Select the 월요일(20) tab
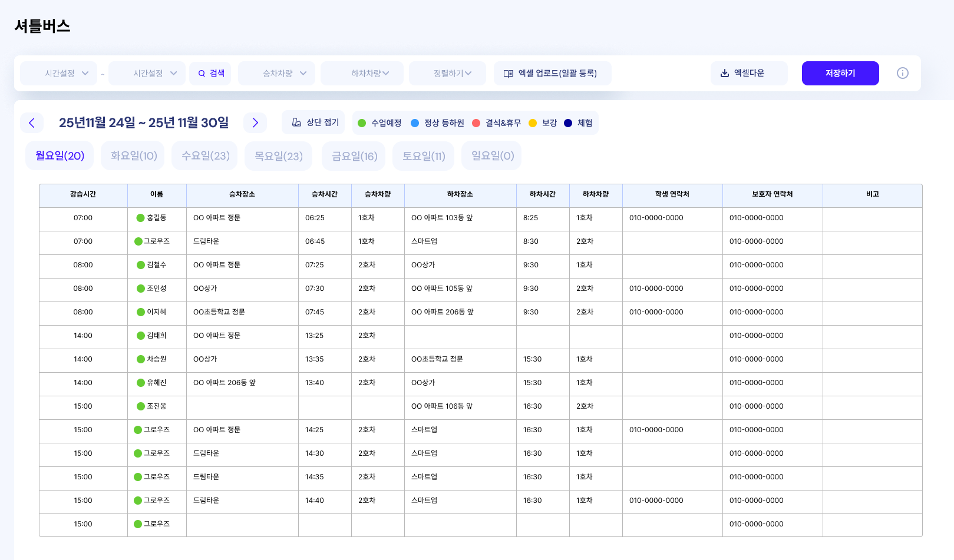The width and height of the screenshot is (954, 560). pyautogui.click(x=60, y=155)
